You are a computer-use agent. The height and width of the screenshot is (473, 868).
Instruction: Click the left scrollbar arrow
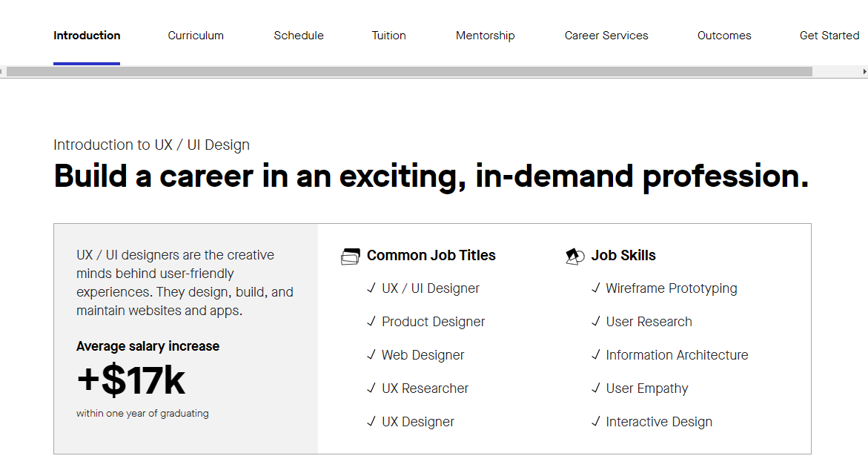coord(4,70)
